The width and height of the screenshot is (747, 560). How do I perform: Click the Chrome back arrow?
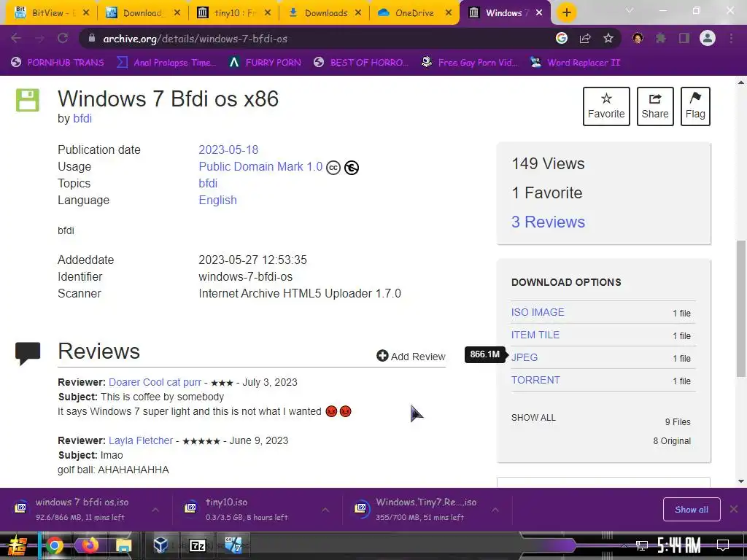(16, 39)
